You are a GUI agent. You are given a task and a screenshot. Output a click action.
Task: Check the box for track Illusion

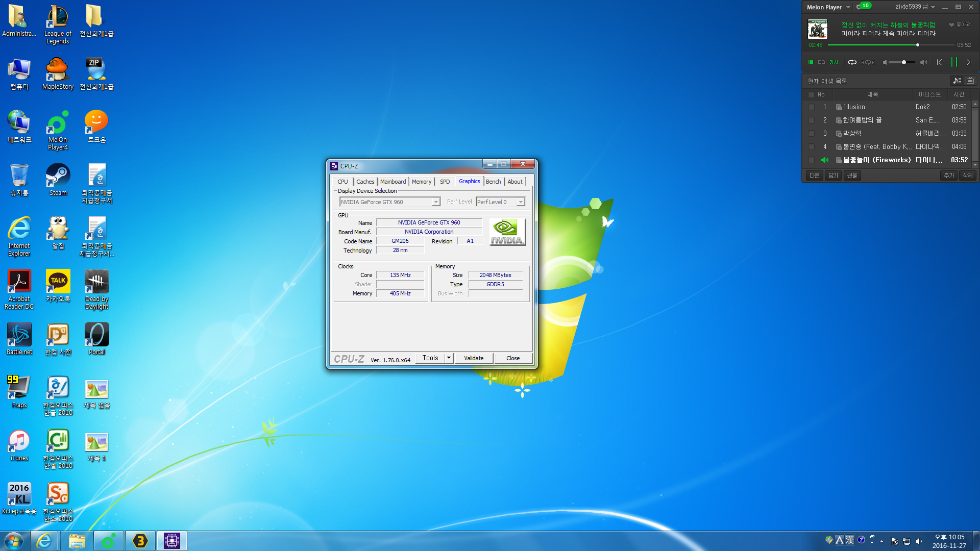[x=811, y=107]
